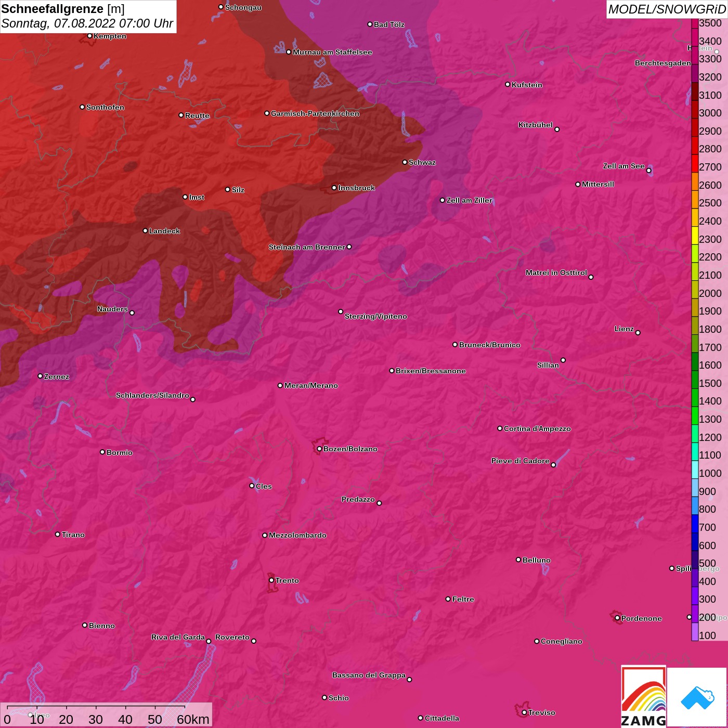Click the MODEL/SNOWGRiD label
728x728 pixels.
667,9
